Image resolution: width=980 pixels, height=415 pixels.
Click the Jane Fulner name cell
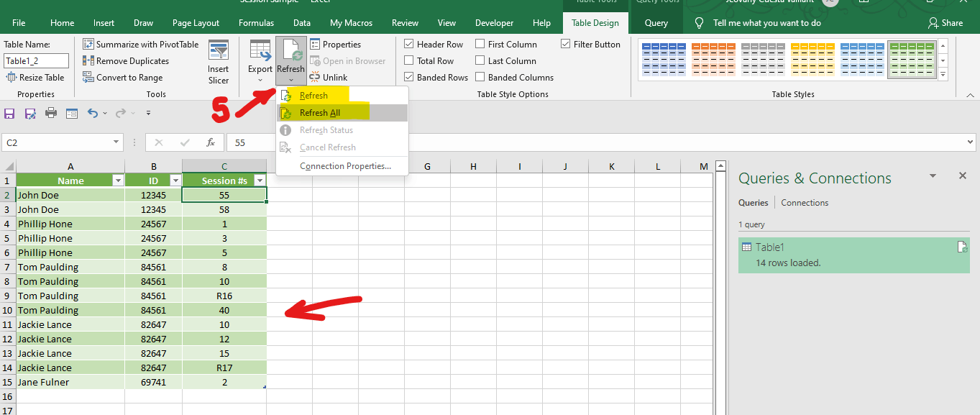point(70,382)
